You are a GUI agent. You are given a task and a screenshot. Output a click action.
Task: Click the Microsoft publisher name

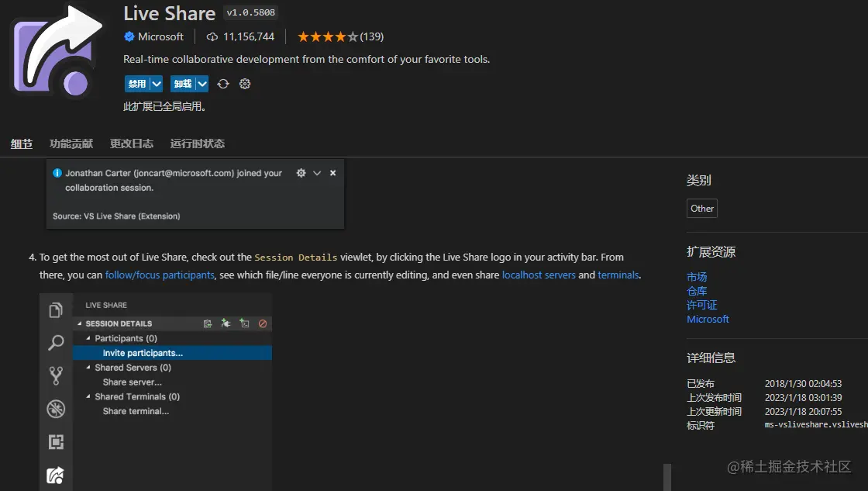point(160,36)
